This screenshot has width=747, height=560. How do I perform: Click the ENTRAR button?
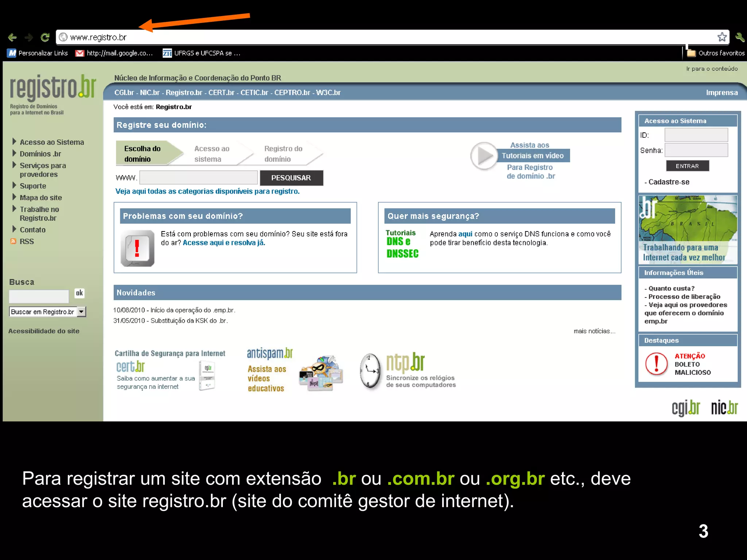click(x=688, y=166)
